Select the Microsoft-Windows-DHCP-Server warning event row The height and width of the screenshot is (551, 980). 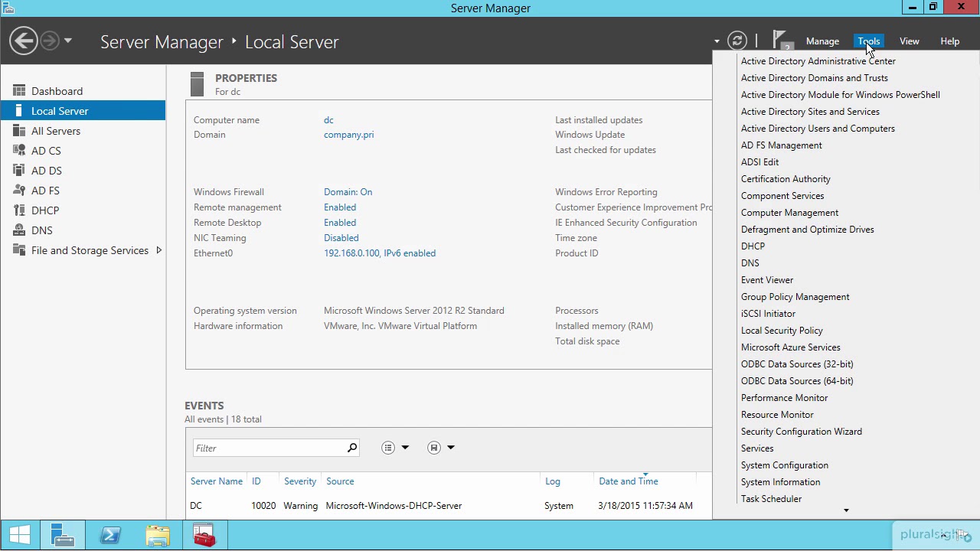tap(448, 506)
